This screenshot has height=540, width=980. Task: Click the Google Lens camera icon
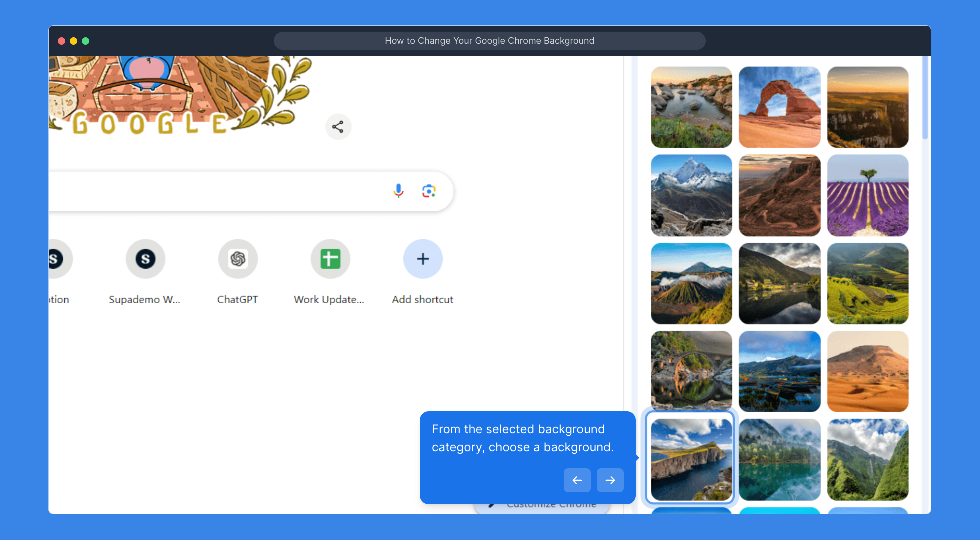pyautogui.click(x=429, y=191)
